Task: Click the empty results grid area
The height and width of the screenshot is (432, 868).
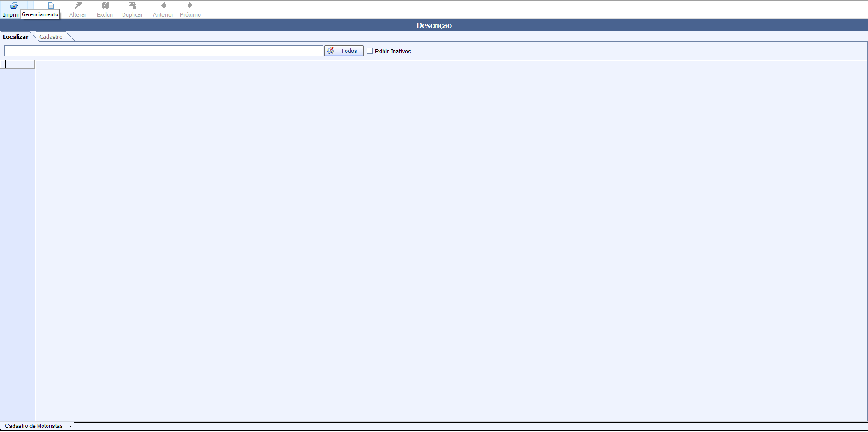Action: click(x=450, y=239)
